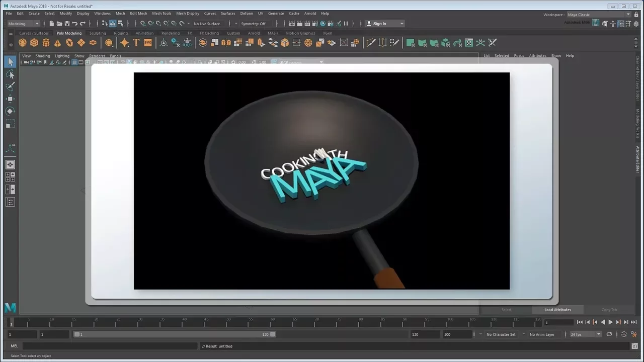
Task: Switch to the Motion Graphics shelf tab
Action: tap(300, 33)
